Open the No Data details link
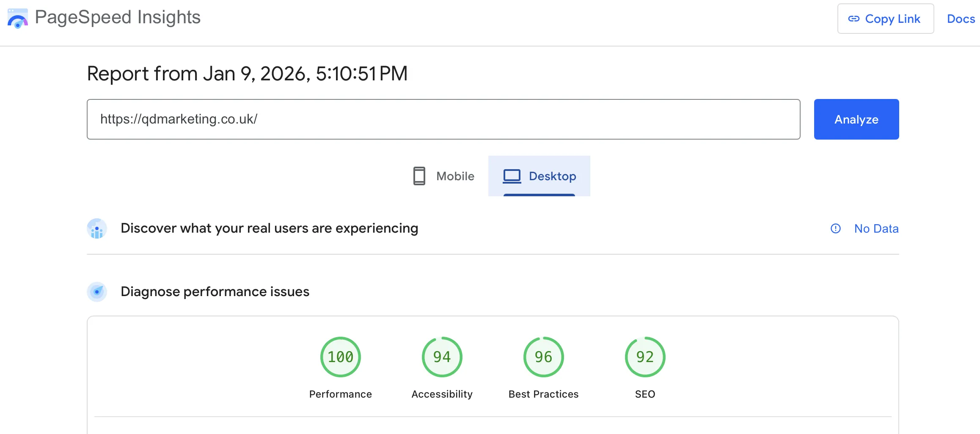The height and width of the screenshot is (434, 980). tap(876, 228)
